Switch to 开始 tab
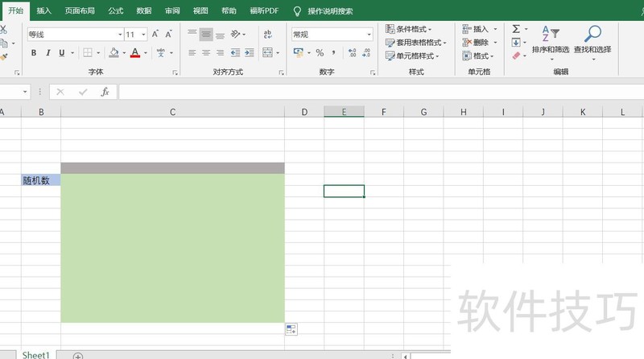 [15, 10]
